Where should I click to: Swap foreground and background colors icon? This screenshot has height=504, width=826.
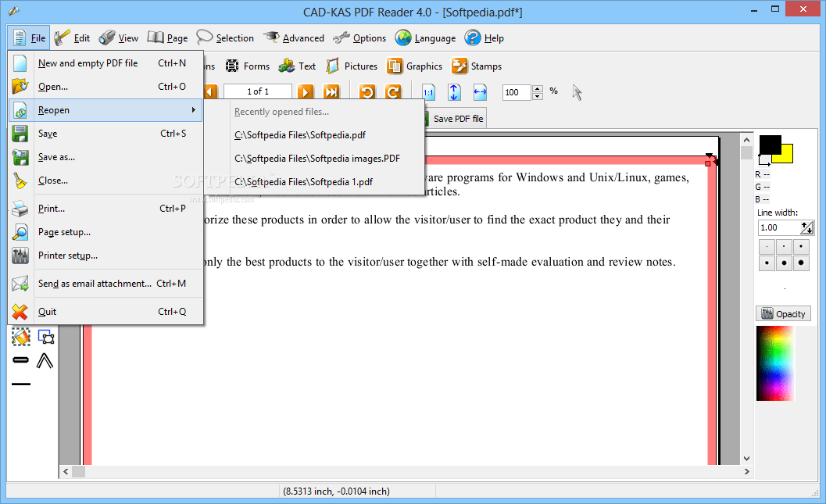tap(763, 159)
